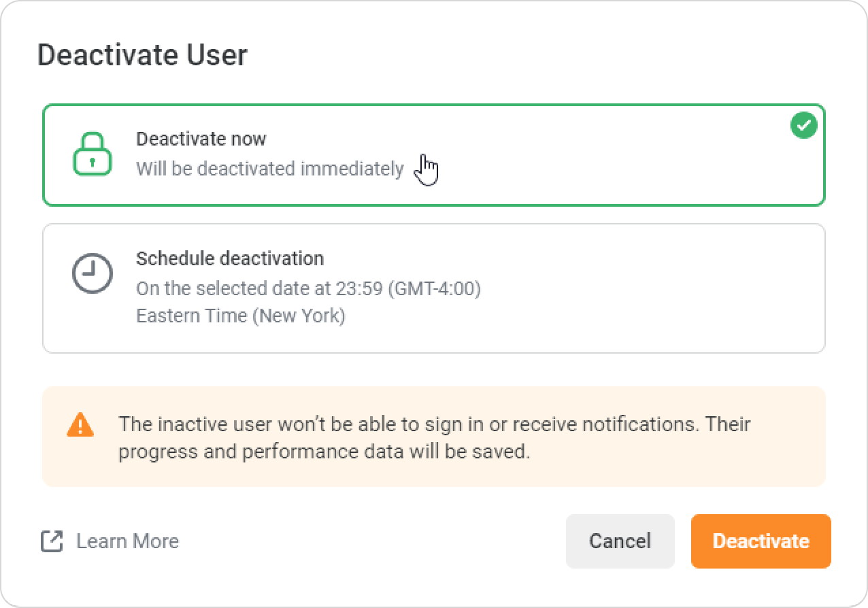This screenshot has width=868, height=608.
Task: Click the green lock icon
Action: tap(93, 154)
